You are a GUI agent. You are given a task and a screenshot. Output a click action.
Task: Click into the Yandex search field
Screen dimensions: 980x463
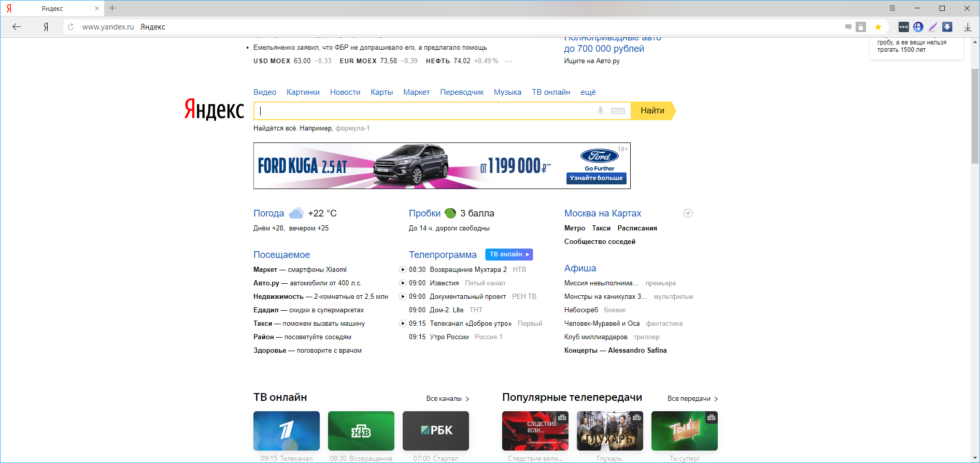tap(425, 111)
